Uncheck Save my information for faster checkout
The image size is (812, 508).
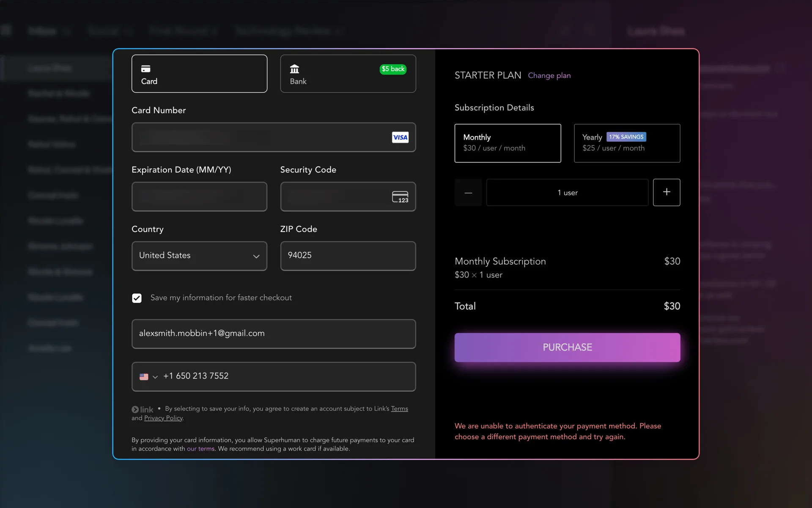[x=137, y=298]
